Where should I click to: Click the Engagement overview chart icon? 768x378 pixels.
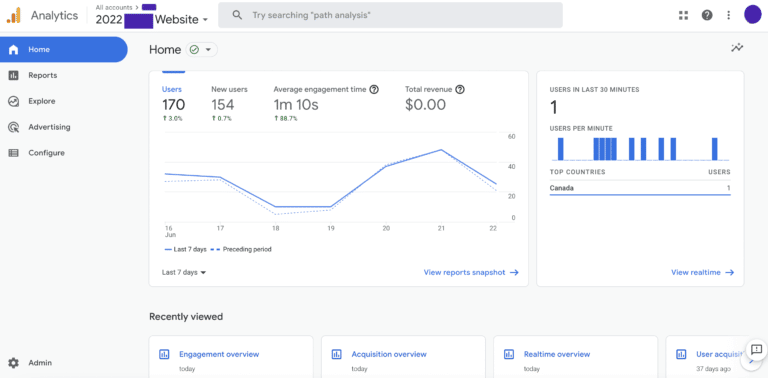164,354
